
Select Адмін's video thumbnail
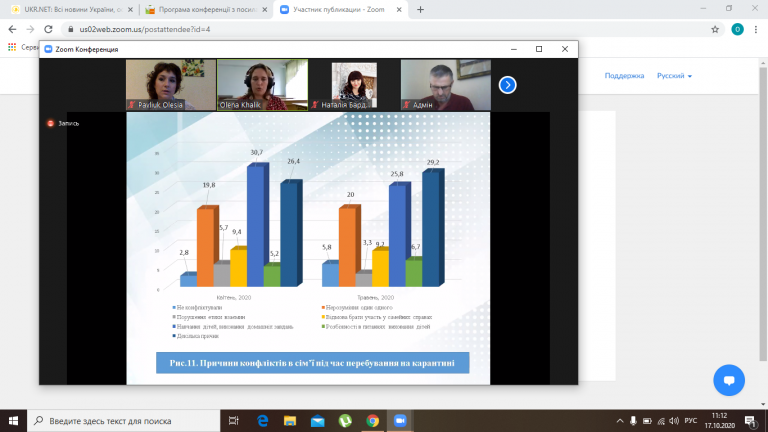[x=446, y=85]
